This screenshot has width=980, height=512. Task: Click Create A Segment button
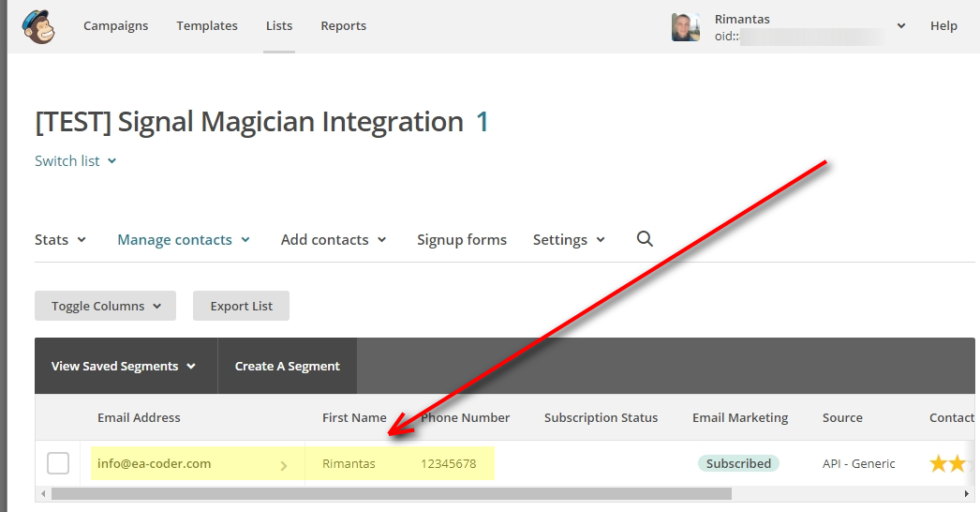click(287, 366)
